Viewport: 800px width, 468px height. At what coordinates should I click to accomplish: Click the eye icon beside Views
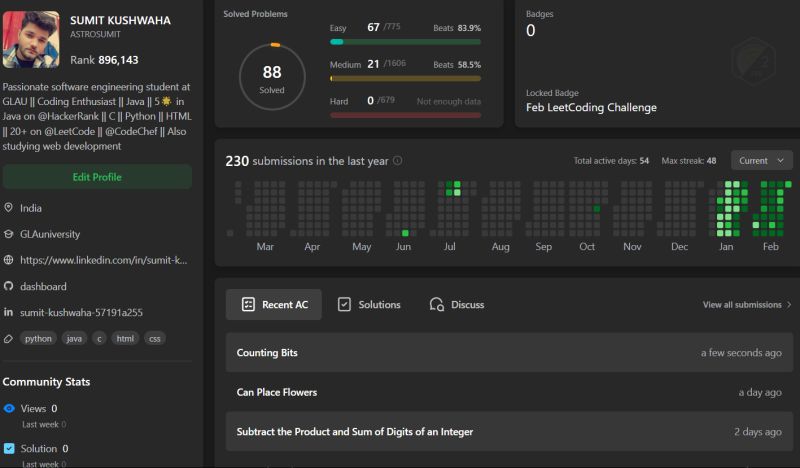[x=9, y=408]
